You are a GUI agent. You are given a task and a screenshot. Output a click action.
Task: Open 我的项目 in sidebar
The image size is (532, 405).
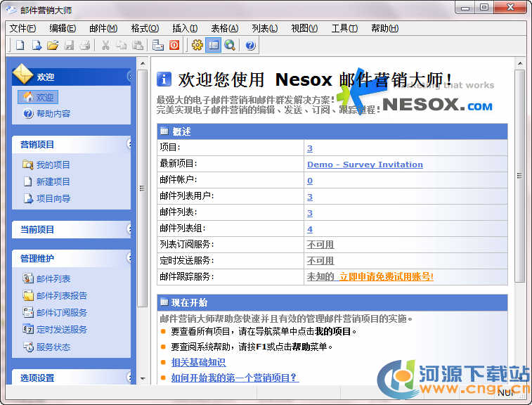click(x=46, y=165)
